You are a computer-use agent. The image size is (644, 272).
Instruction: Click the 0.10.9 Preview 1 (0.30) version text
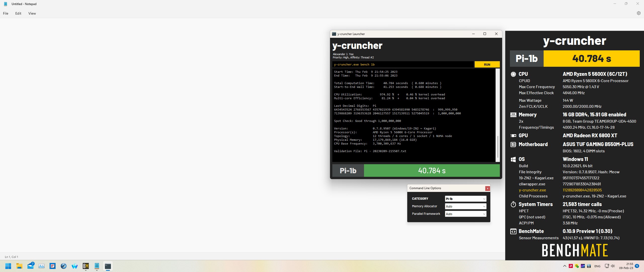587,231
